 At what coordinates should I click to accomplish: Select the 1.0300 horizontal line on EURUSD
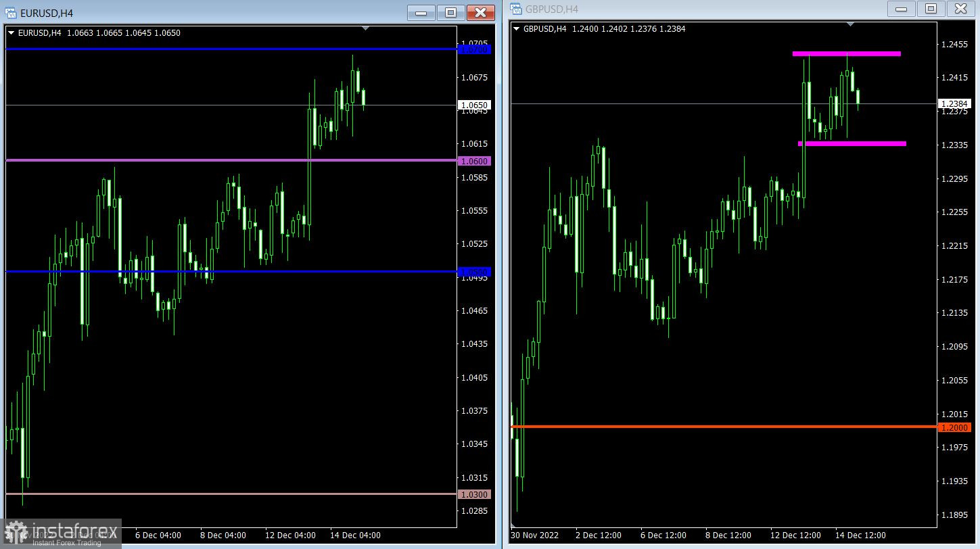(231, 494)
